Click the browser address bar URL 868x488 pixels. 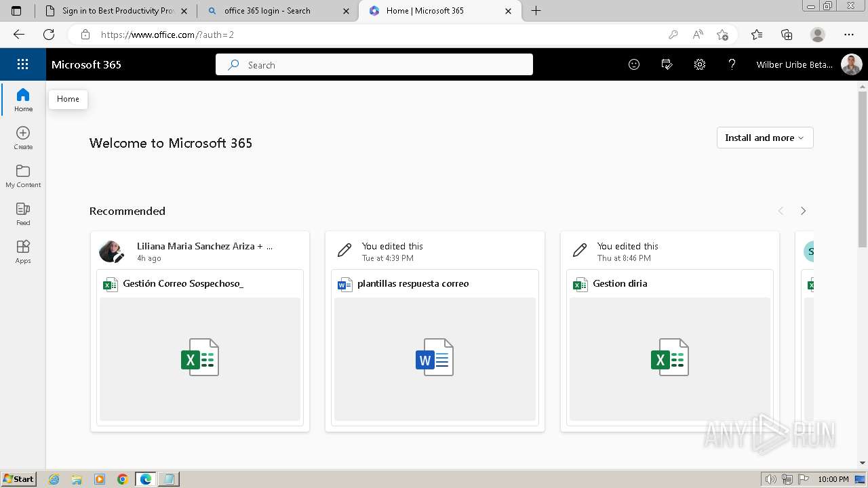coord(167,35)
